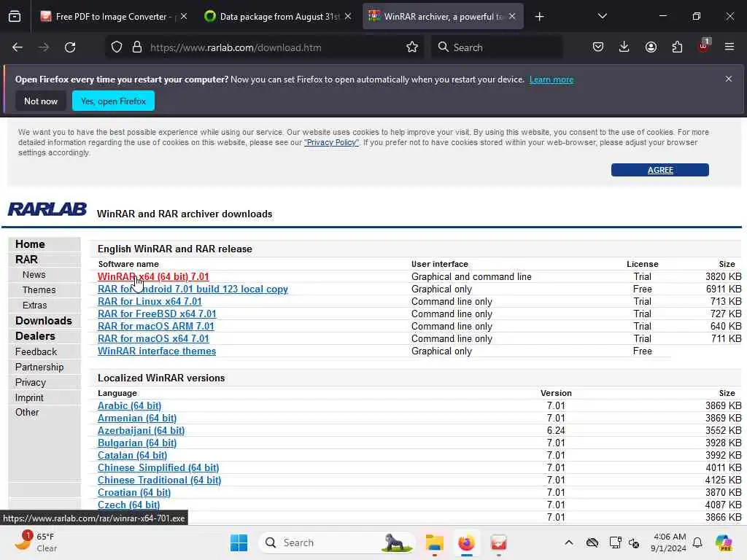Download Arabic (64 bit) version
Image resolution: width=747 pixels, height=560 pixels.
[x=129, y=405]
